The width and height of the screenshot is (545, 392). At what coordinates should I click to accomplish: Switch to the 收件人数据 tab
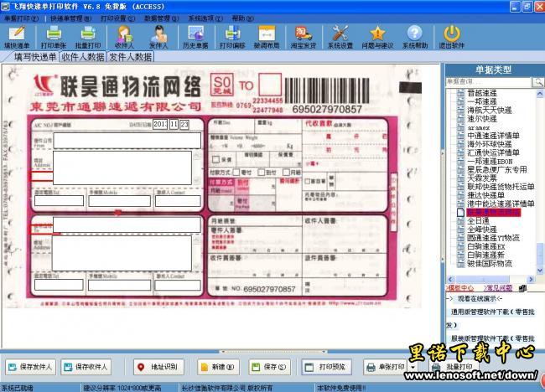click(x=83, y=57)
